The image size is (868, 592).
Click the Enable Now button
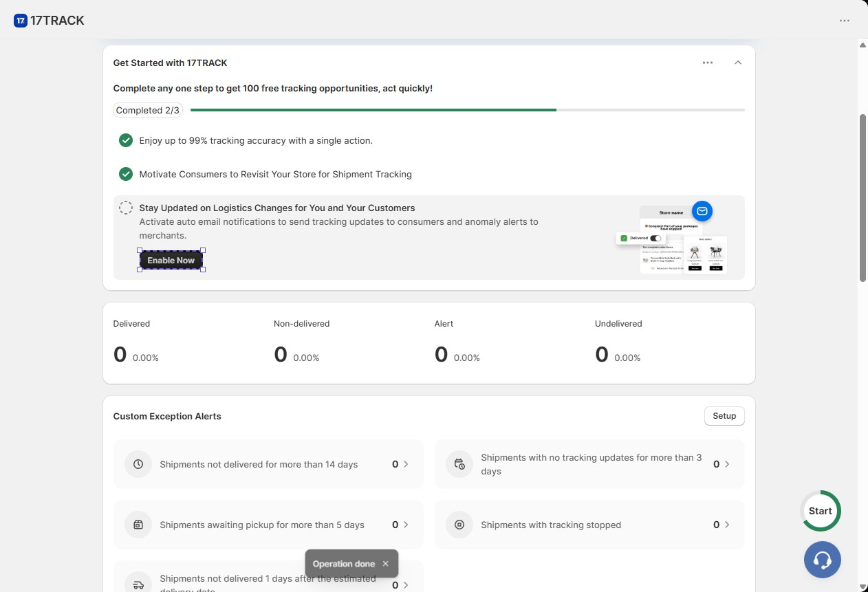point(171,261)
